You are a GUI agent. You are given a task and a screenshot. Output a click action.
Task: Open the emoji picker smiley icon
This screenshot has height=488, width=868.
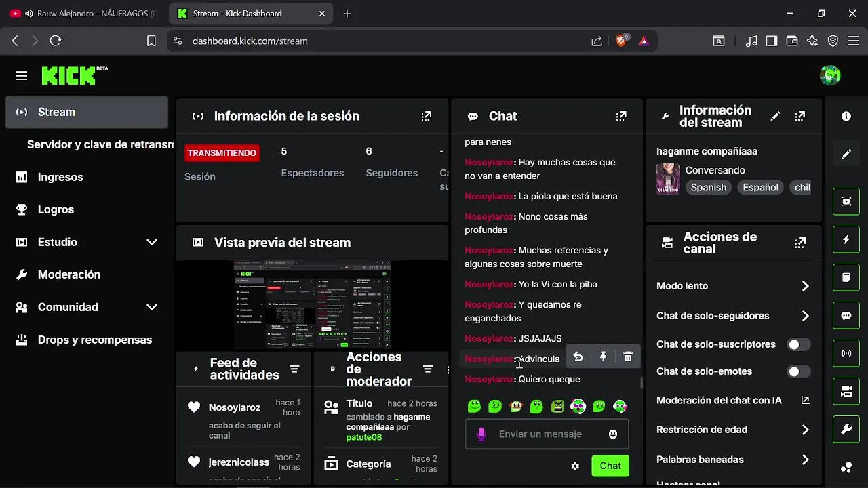(613, 434)
